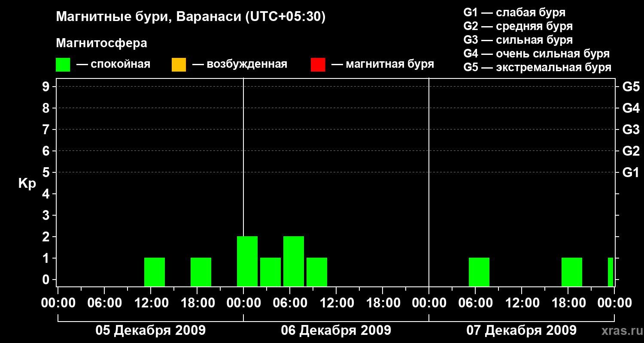Click the Kp 1 bar at 12:00 on 05 Декабря

coord(155,272)
